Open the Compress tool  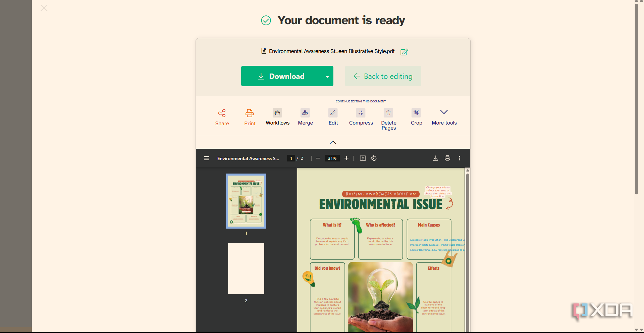pos(361,117)
